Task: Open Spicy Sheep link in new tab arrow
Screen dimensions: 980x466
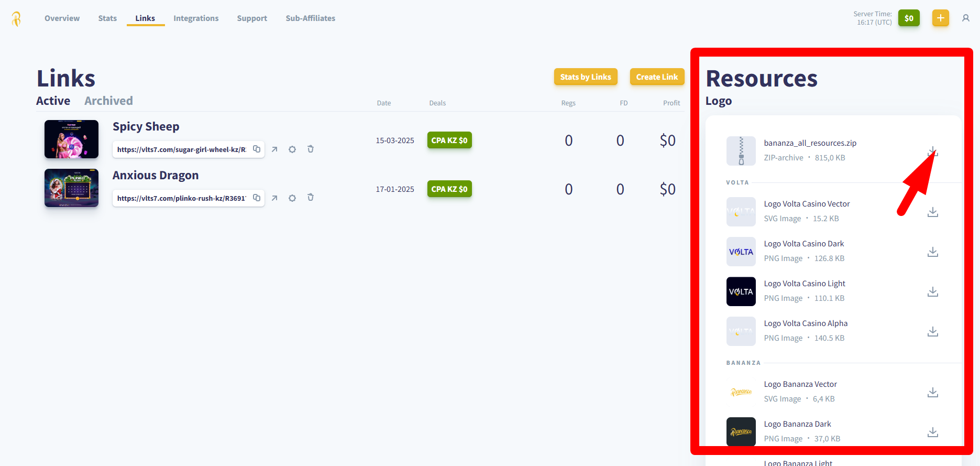Action: tap(274, 149)
